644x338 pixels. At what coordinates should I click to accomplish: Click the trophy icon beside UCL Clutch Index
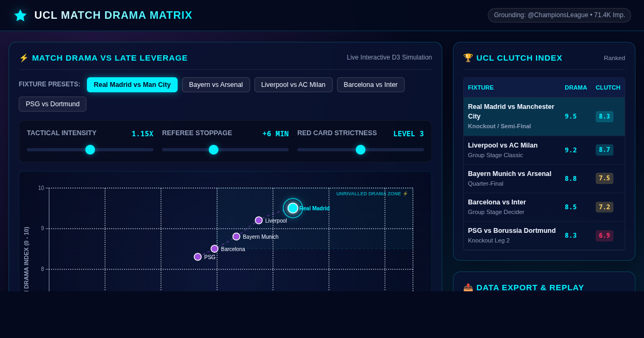[468, 58]
